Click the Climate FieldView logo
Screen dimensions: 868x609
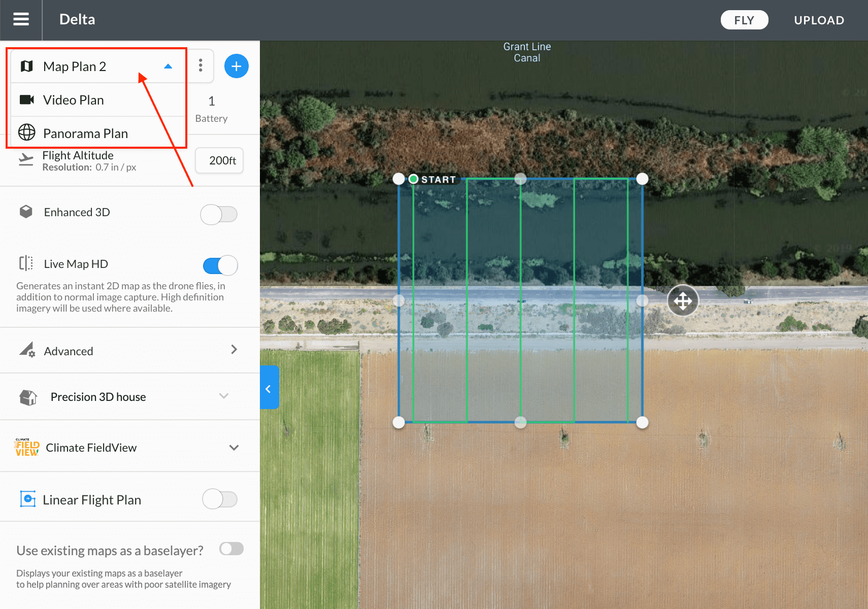click(27, 447)
